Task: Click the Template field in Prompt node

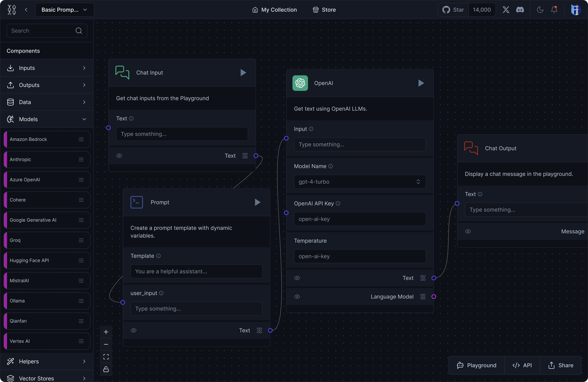Action: (196, 271)
